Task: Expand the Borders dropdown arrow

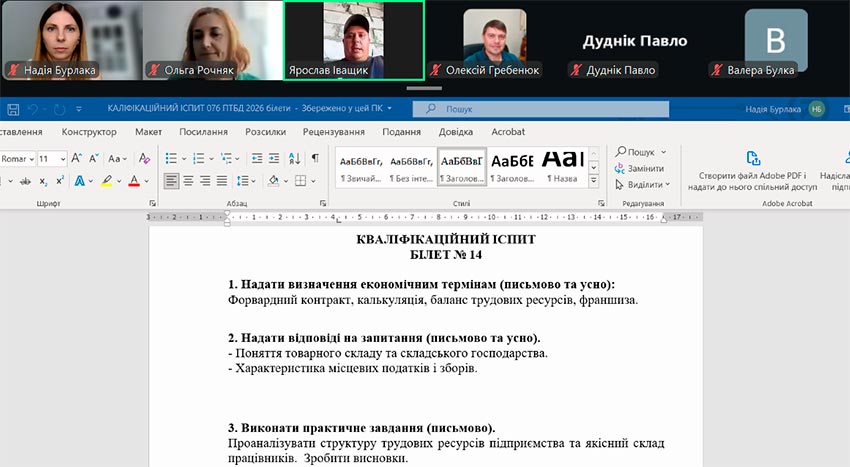Action: (313, 181)
